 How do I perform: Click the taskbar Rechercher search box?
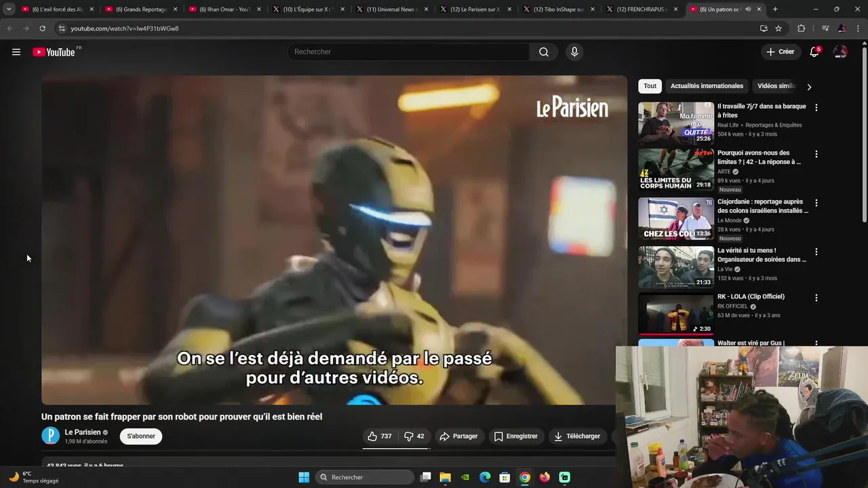(365, 477)
